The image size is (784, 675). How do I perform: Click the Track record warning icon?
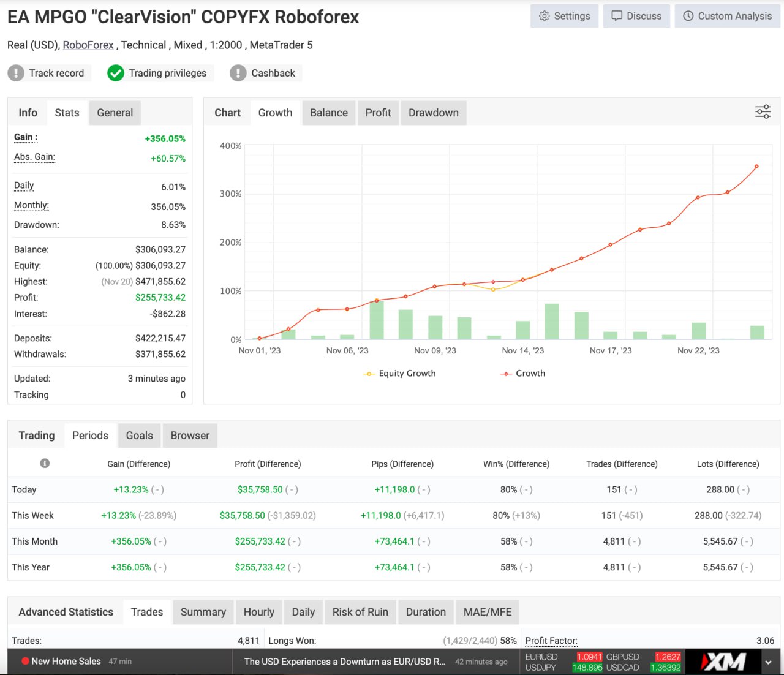click(16, 73)
